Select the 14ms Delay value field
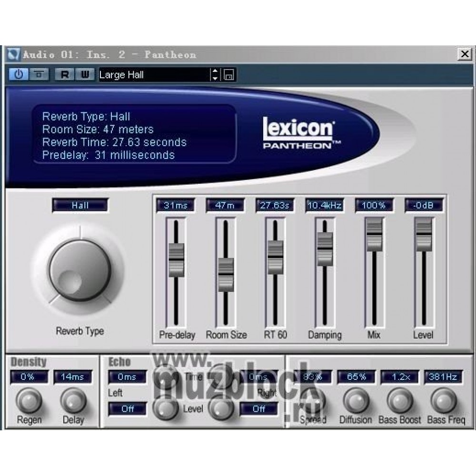476x476 pixels. (x=73, y=377)
